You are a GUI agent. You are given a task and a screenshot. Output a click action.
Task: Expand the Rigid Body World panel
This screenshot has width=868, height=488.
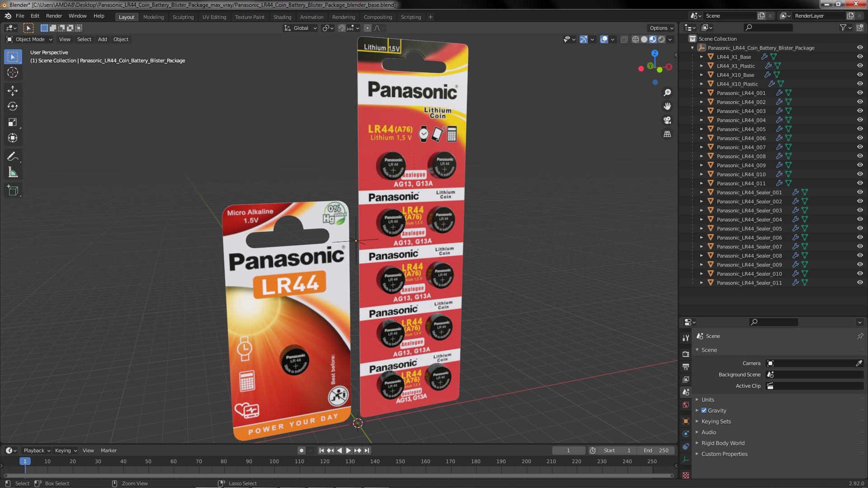point(722,443)
